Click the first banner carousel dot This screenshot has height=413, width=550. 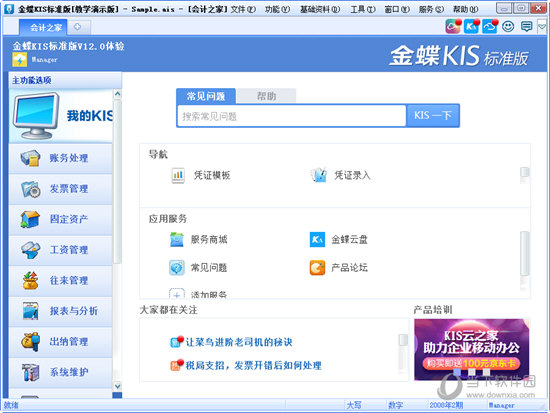(x=457, y=372)
